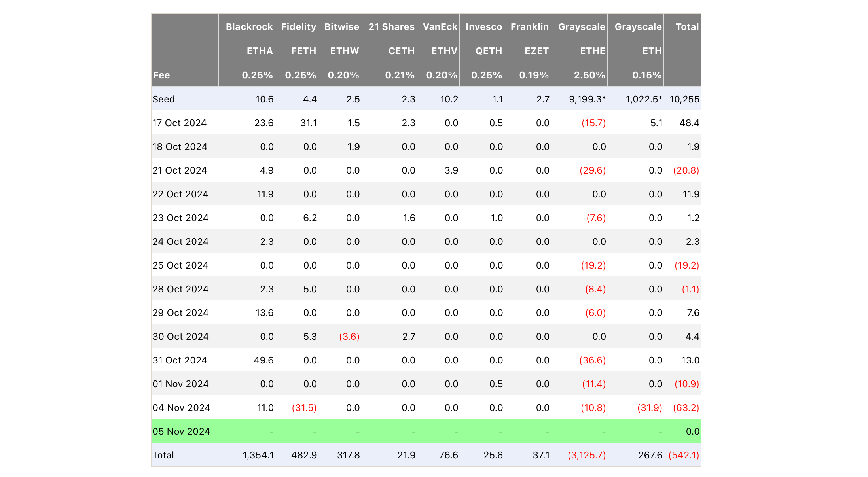
Task: Click the ETHV ticker cell
Action: pyautogui.click(x=444, y=51)
